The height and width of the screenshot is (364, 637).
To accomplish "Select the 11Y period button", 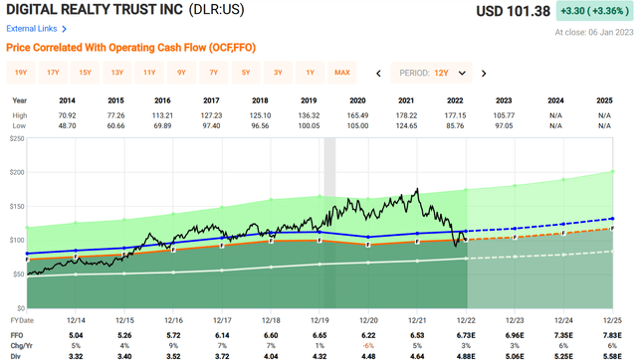I will (x=149, y=73).
